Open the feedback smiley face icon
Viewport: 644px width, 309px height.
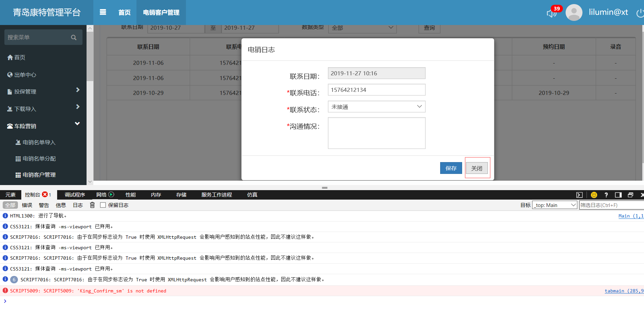(594, 195)
